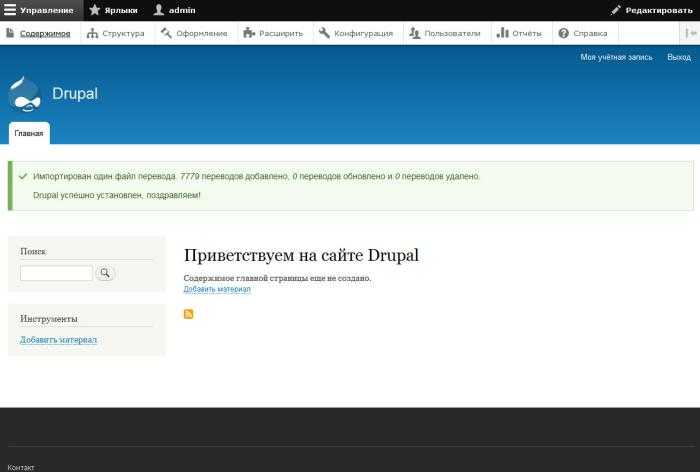Image resolution: width=700 pixels, height=472 pixels.
Task: Toggle the Управление hamburger menu icon
Action: pyautogui.click(x=9, y=10)
